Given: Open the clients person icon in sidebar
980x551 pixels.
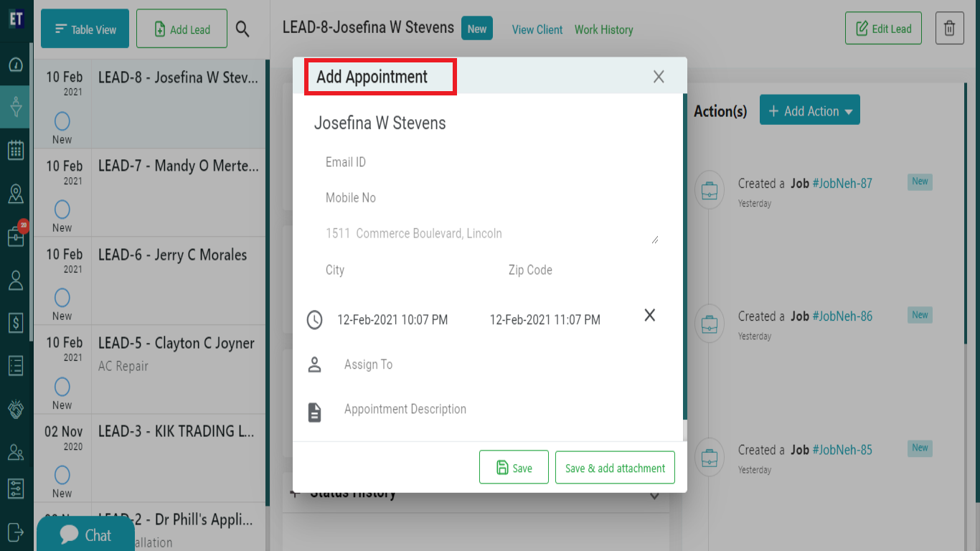Looking at the screenshot, I should (16, 281).
